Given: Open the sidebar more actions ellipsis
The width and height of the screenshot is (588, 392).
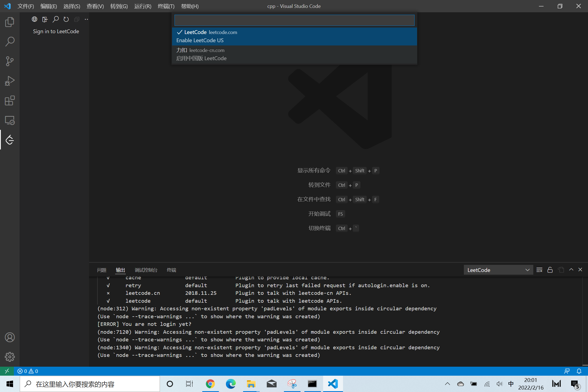Looking at the screenshot, I should pyautogui.click(x=86, y=19).
